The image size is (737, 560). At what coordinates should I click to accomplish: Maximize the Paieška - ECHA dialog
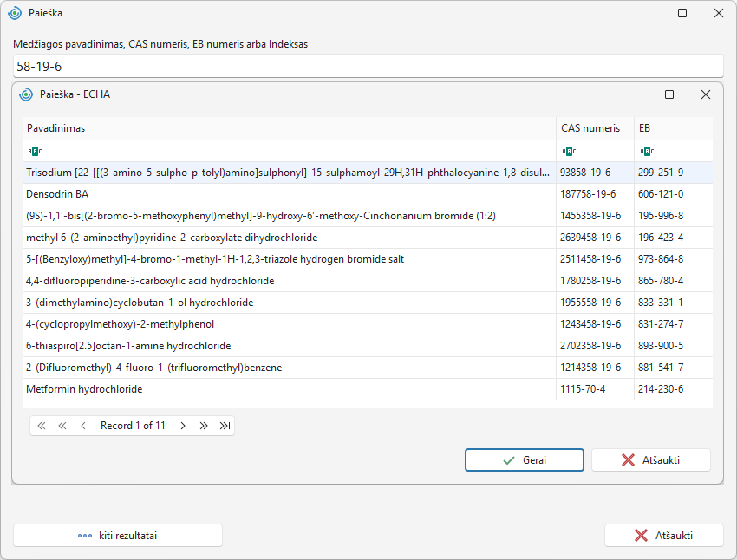coord(669,94)
